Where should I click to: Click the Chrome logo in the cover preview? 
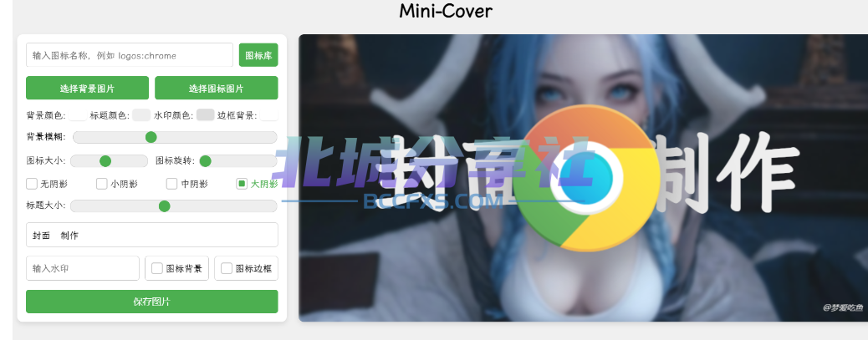pyautogui.click(x=587, y=178)
